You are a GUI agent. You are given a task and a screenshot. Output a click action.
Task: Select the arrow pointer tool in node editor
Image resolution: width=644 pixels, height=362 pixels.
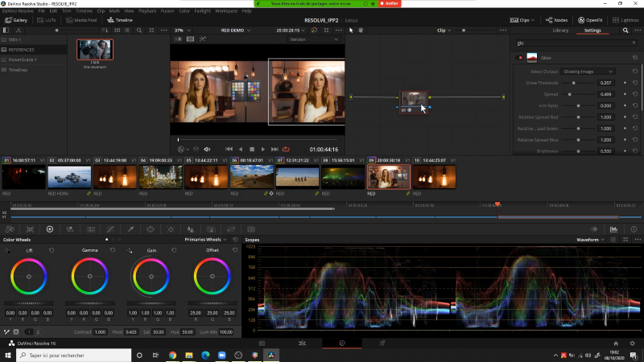351,31
